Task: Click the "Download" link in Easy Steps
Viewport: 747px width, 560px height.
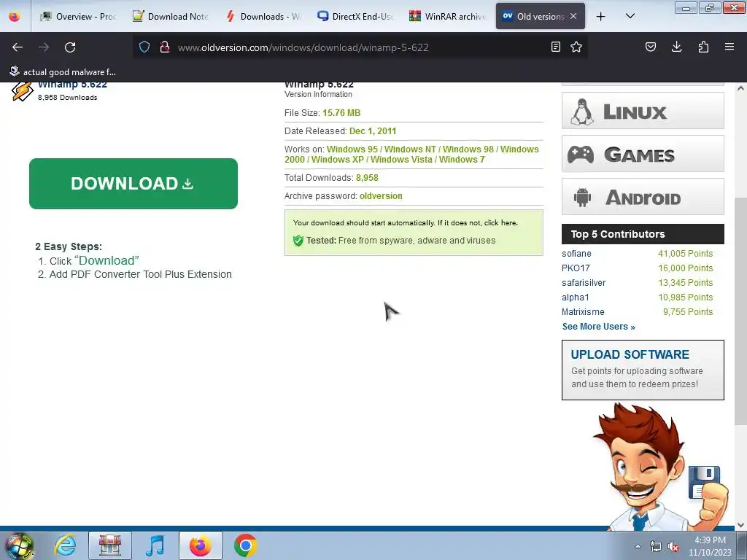Action: click(107, 260)
